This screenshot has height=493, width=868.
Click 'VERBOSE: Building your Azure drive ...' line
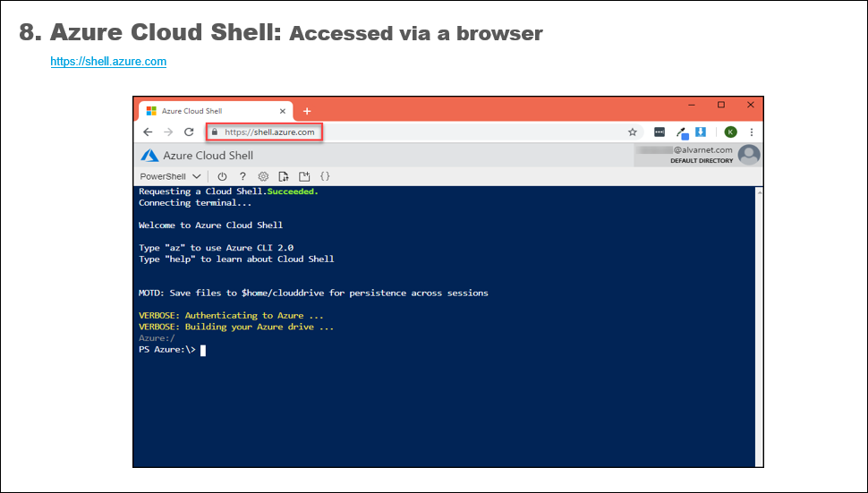point(236,327)
